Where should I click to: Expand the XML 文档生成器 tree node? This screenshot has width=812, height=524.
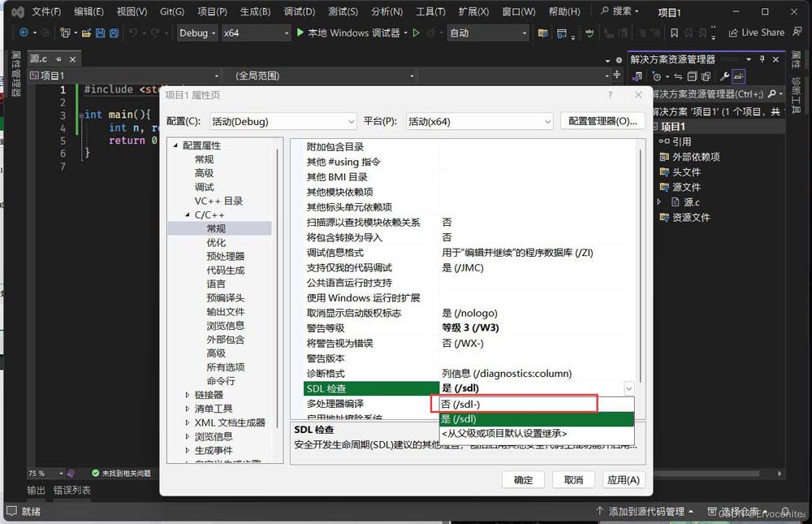[188, 423]
